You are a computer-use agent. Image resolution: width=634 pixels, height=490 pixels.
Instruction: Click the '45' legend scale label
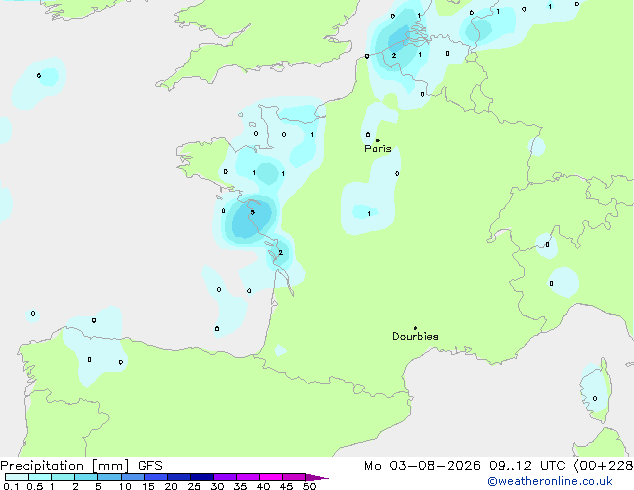[x=286, y=486]
